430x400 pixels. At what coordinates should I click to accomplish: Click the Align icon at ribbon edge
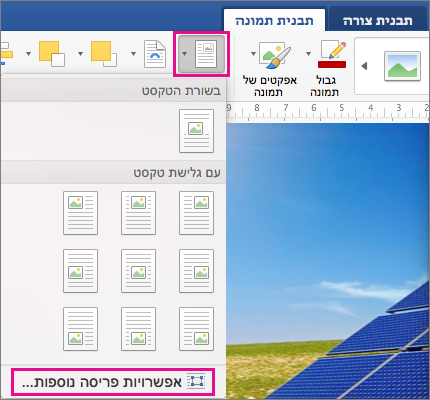tap(6, 53)
